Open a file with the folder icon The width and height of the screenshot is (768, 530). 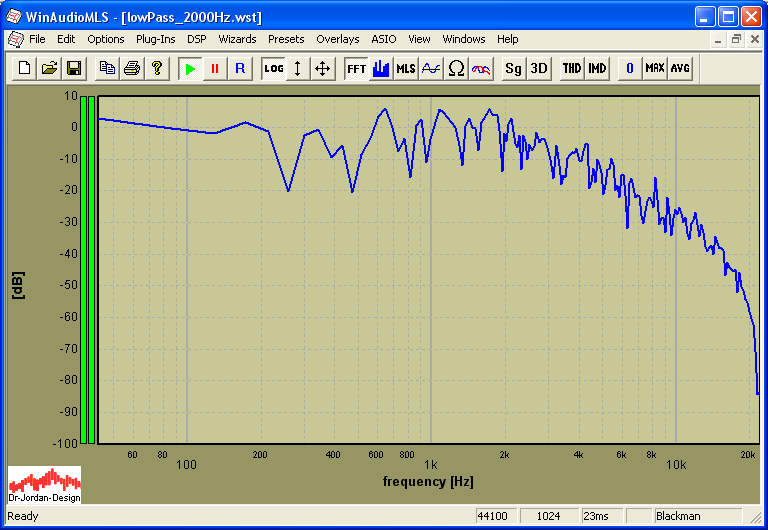(49, 68)
